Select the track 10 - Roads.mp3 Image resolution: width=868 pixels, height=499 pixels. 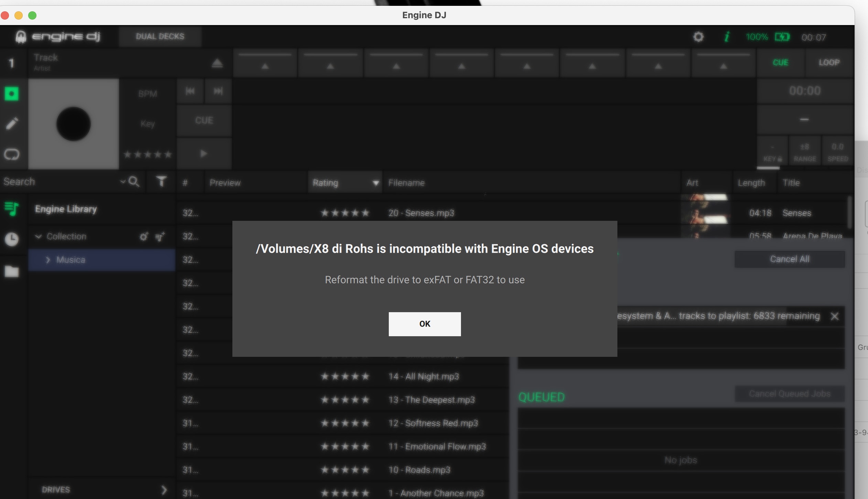coord(419,470)
